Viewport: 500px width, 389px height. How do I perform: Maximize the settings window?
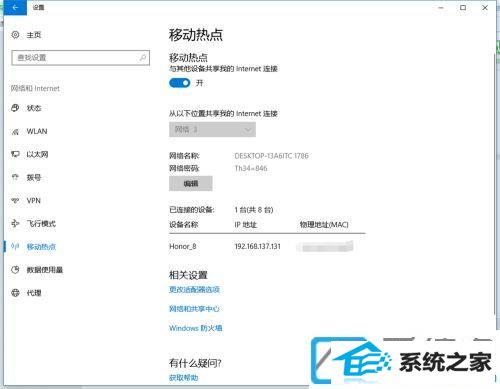pos(463,7)
